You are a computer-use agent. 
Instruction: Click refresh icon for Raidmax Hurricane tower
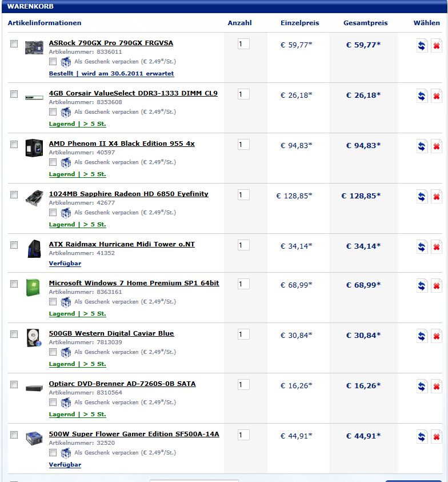(422, 247)
